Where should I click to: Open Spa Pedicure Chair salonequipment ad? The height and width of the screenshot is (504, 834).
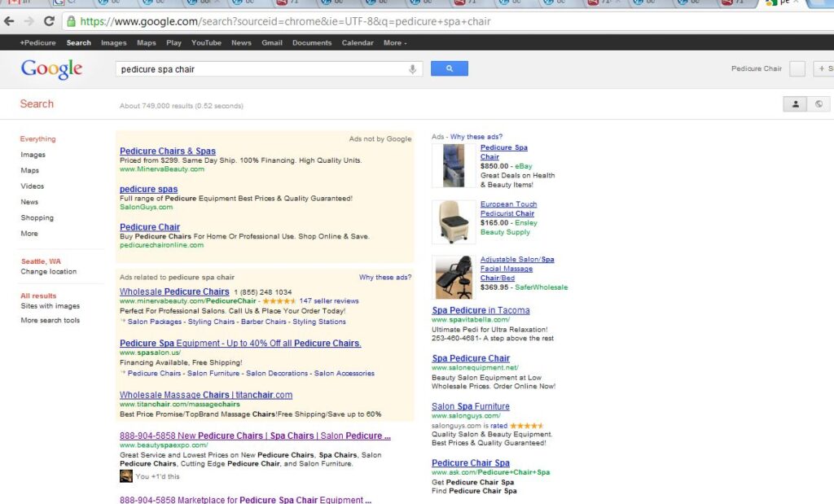[471, 358]
